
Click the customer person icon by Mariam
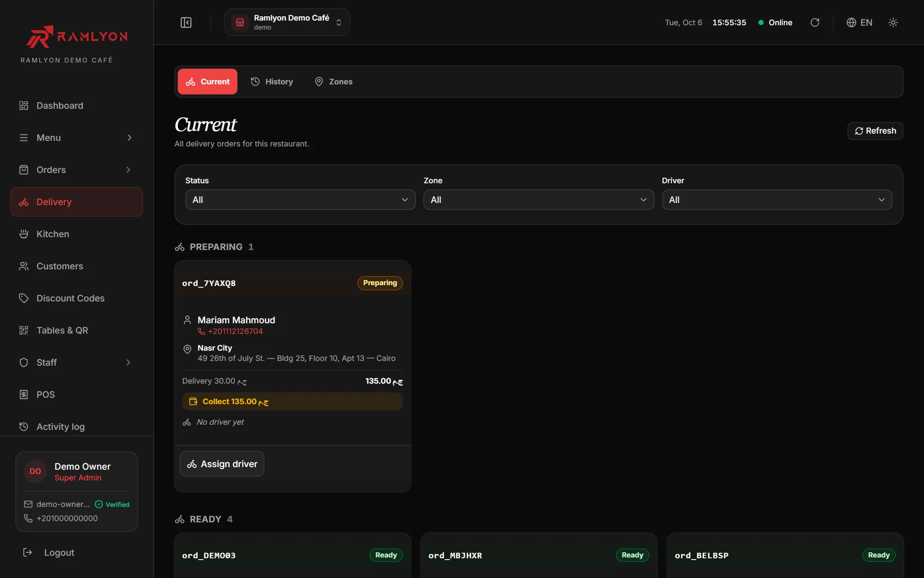pos(187,320)
